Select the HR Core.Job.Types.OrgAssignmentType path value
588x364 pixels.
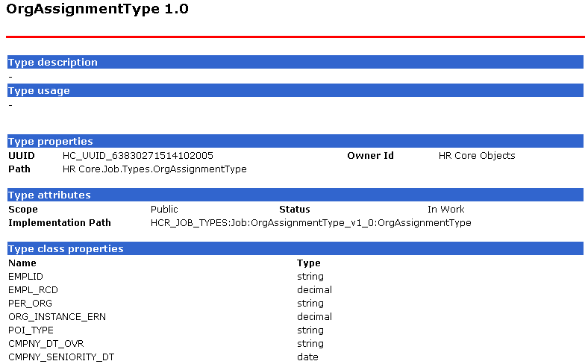(154, 169)
